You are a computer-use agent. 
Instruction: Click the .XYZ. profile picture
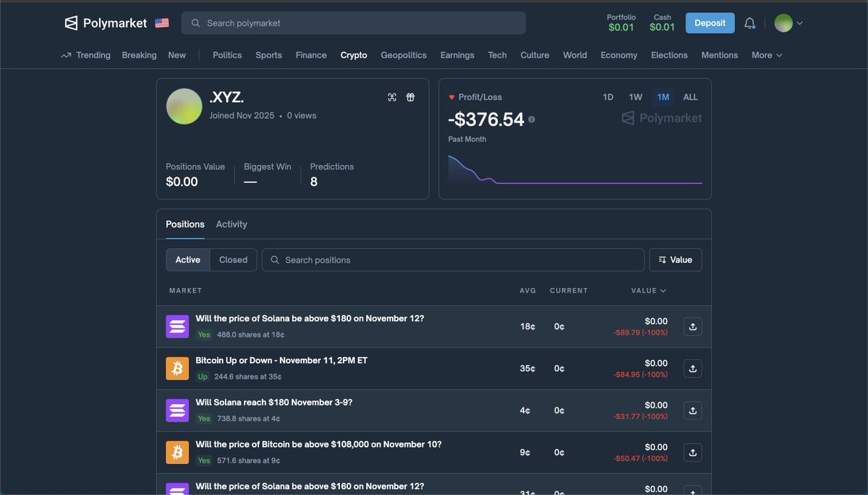[184, 106]
